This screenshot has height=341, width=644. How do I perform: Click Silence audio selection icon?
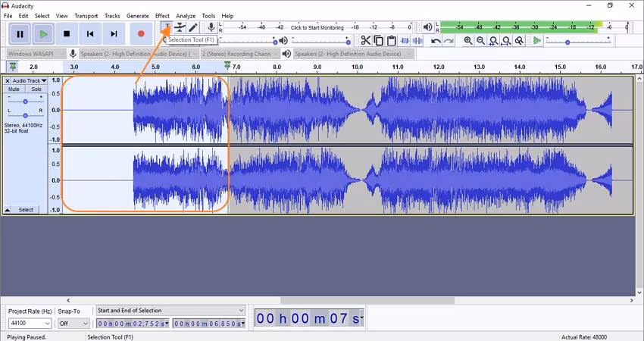click(x=417, y=40)
